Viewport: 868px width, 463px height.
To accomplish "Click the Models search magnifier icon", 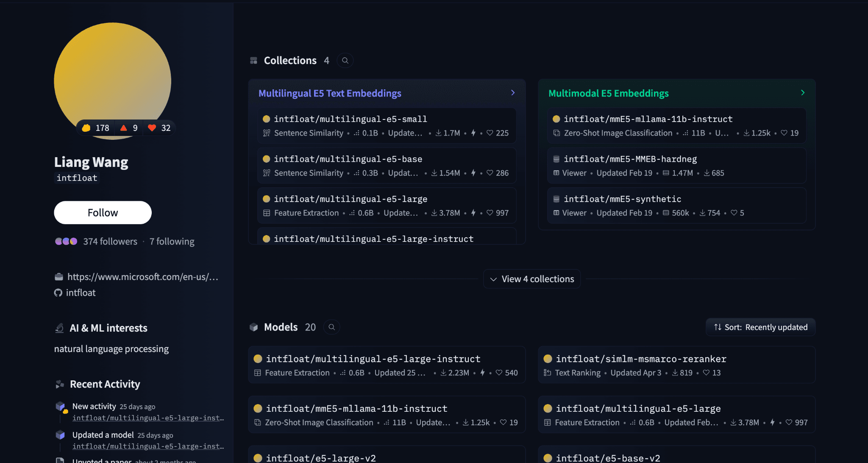I will tap(332, 327).
